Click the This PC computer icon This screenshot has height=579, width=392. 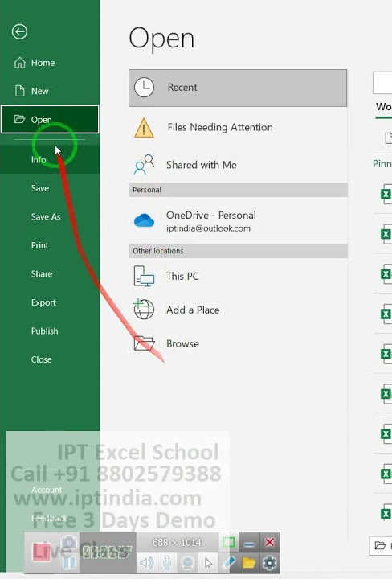tap(144, 276)
